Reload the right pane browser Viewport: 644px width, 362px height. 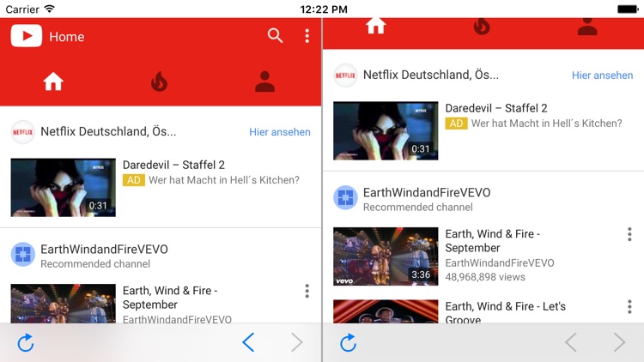click(348, 343)
